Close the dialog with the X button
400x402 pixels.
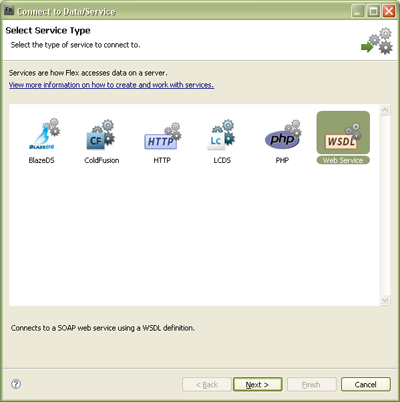click(389, 11)
